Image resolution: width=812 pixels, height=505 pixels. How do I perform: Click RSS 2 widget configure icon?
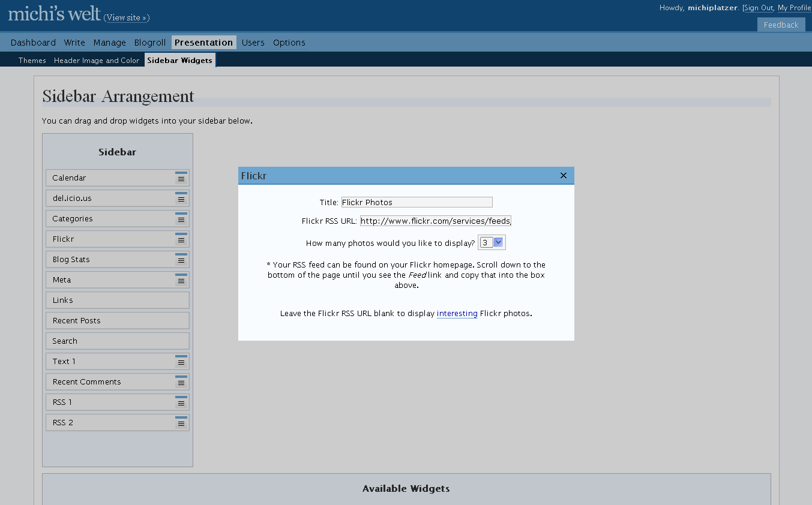click(181, 423)
